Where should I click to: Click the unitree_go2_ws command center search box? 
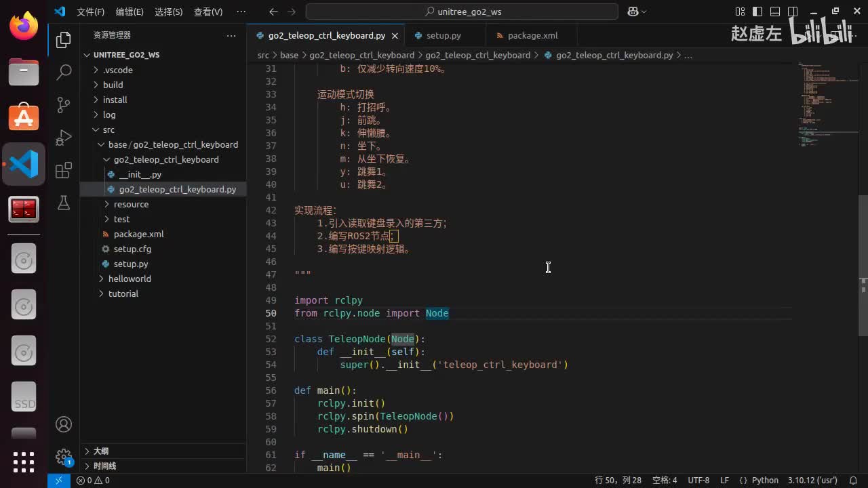tap(462, 12)
